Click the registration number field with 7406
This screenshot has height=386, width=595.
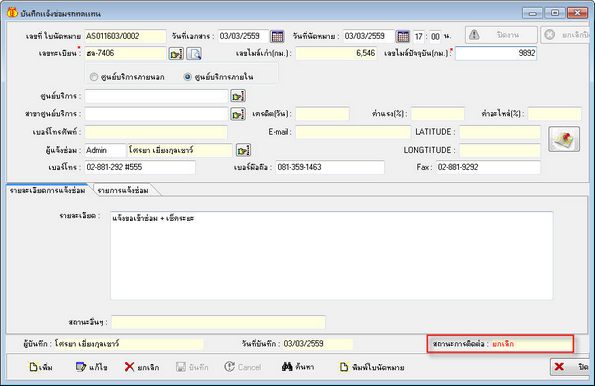point(125,54)
